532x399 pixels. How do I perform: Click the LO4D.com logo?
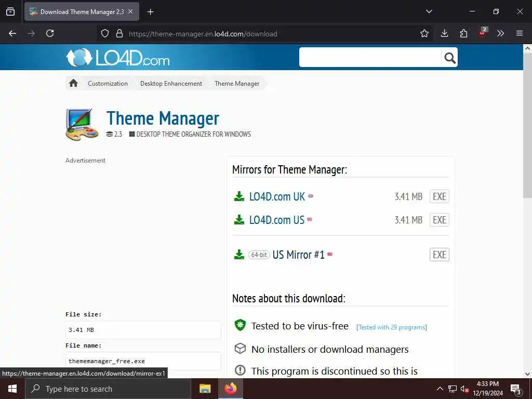(x=117, y=57)
